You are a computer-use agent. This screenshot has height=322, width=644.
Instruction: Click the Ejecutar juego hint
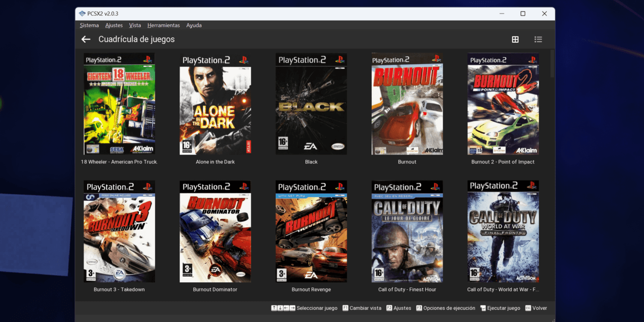pyautogui.click(x=500, y=308)
